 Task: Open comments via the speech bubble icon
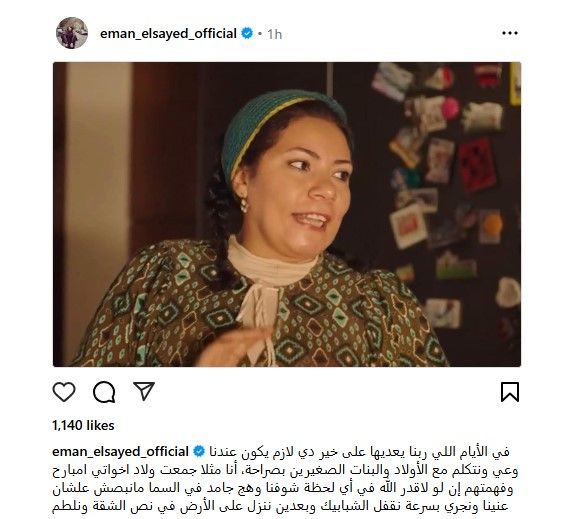(x=104, y=392)
